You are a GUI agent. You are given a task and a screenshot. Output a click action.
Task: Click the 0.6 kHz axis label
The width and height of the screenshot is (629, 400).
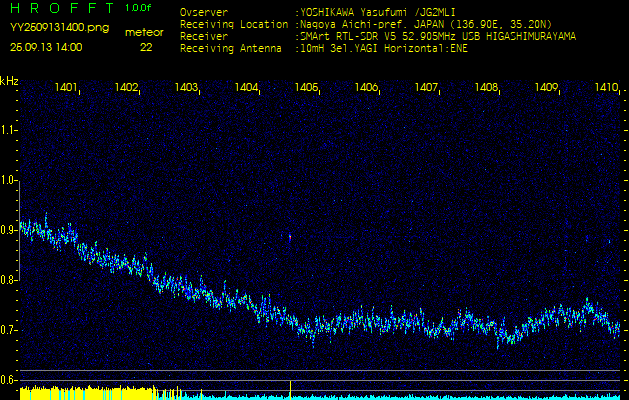pos(9,379)
